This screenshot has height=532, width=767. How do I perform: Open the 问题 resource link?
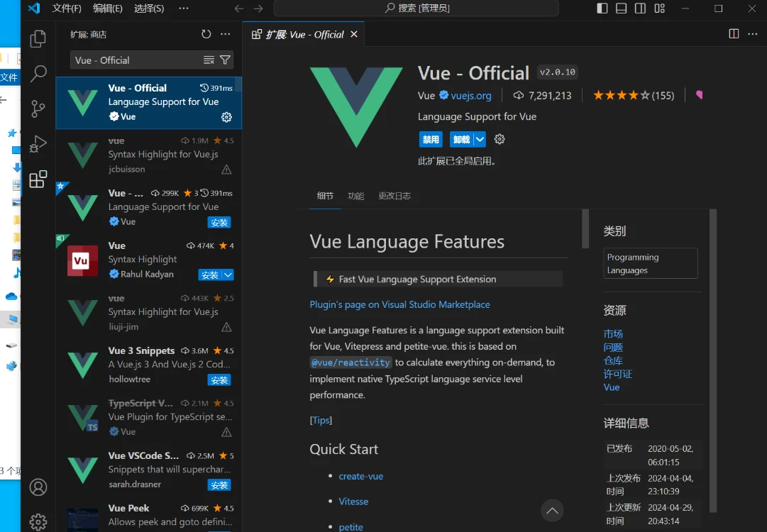613,347
